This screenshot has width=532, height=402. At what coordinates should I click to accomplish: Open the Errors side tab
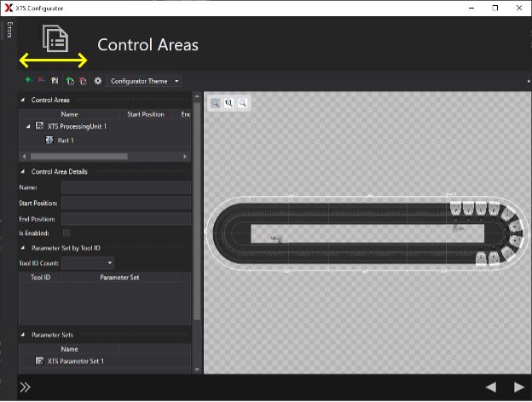pos(9,30)
